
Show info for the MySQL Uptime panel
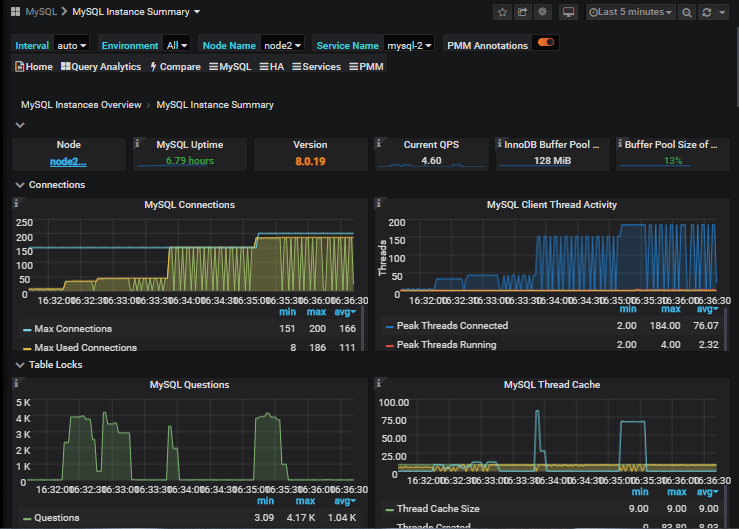click(x=137, y=143)
